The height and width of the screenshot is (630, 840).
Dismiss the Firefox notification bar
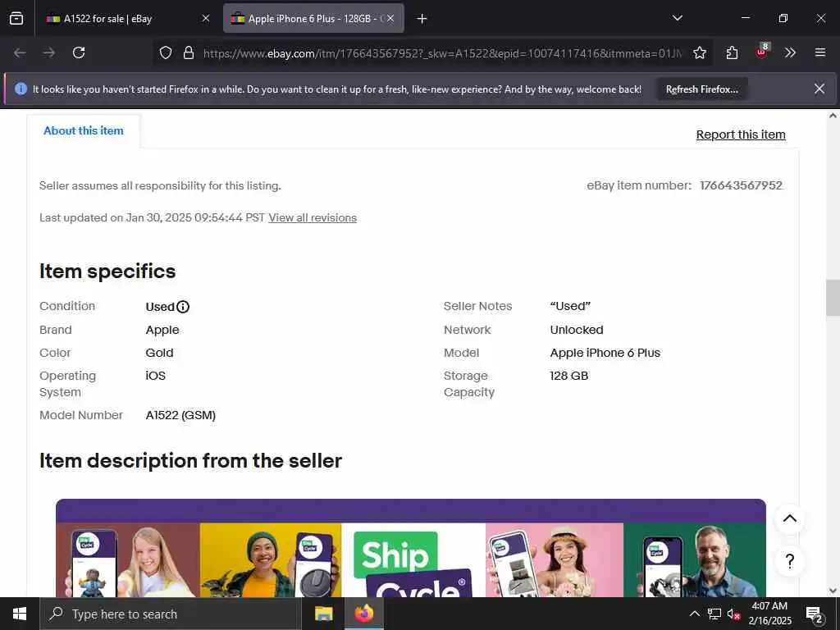819,89
